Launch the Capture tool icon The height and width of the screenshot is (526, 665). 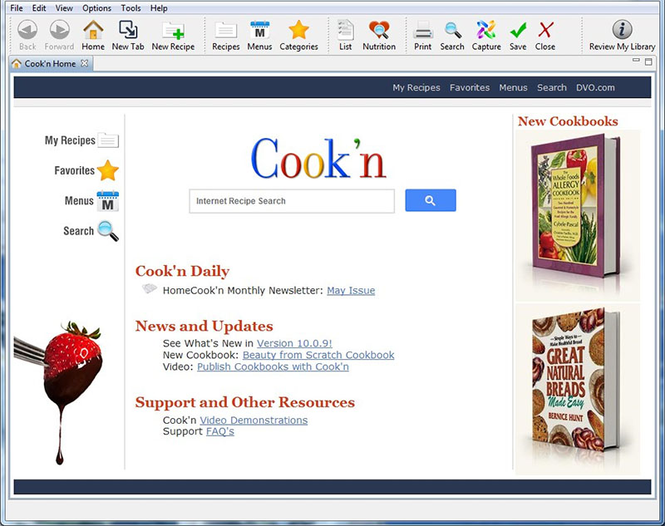pyautogui.click(x=486, y=31)
